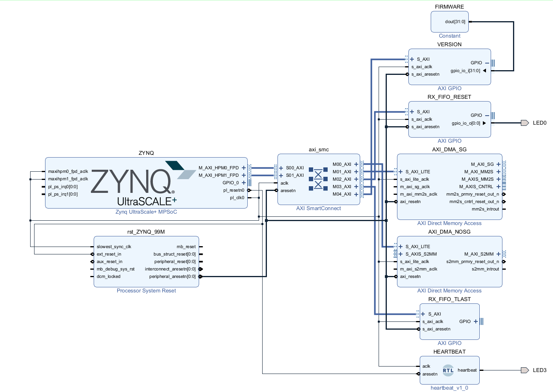
Task: Click the mb_reset pin on rst_ZYNQ_99M
Action: (x=186, y=247)
